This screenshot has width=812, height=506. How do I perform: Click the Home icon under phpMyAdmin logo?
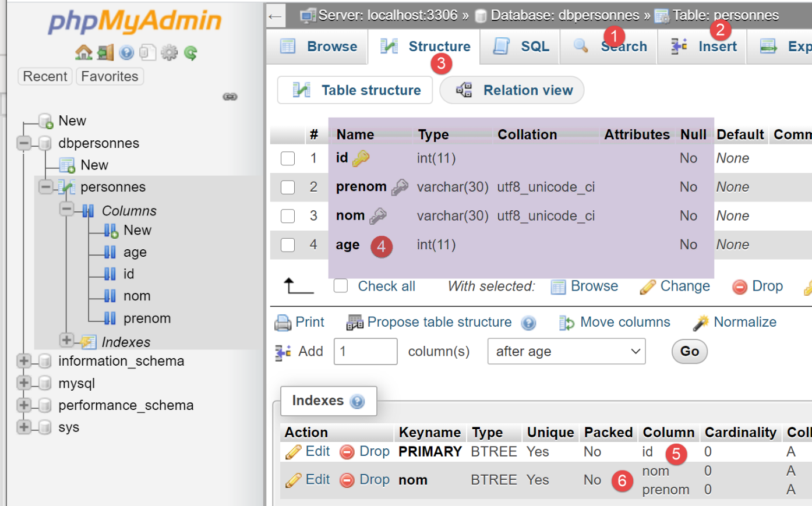(83, 53)
